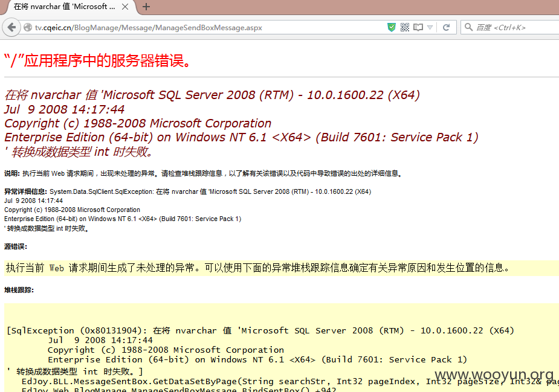Click the yellow '执行当前 Web 请求期间生成了未处理的异常' box
Screen dimensions: 559x392
282,268
